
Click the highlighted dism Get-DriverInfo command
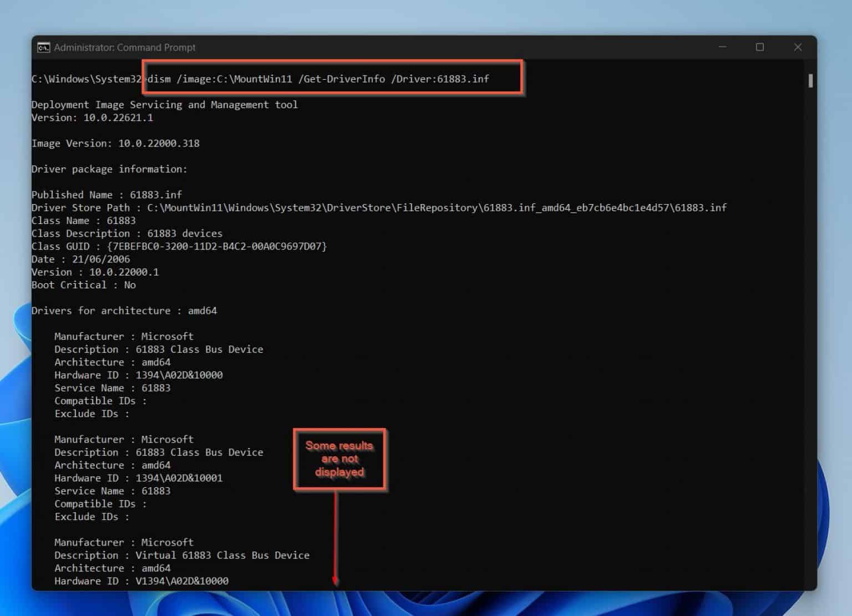pos(318,79)
